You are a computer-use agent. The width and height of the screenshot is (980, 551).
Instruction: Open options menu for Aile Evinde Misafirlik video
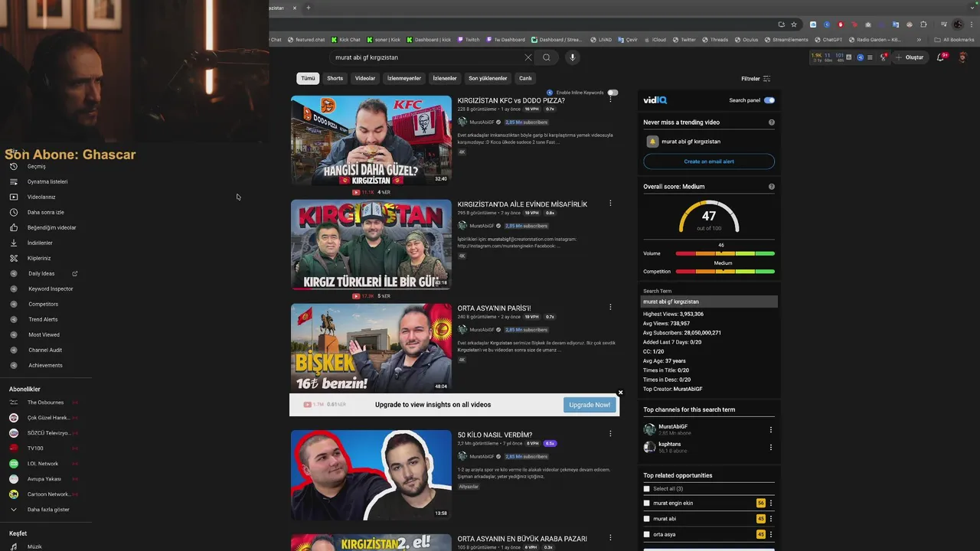click(x=610, y=204)
